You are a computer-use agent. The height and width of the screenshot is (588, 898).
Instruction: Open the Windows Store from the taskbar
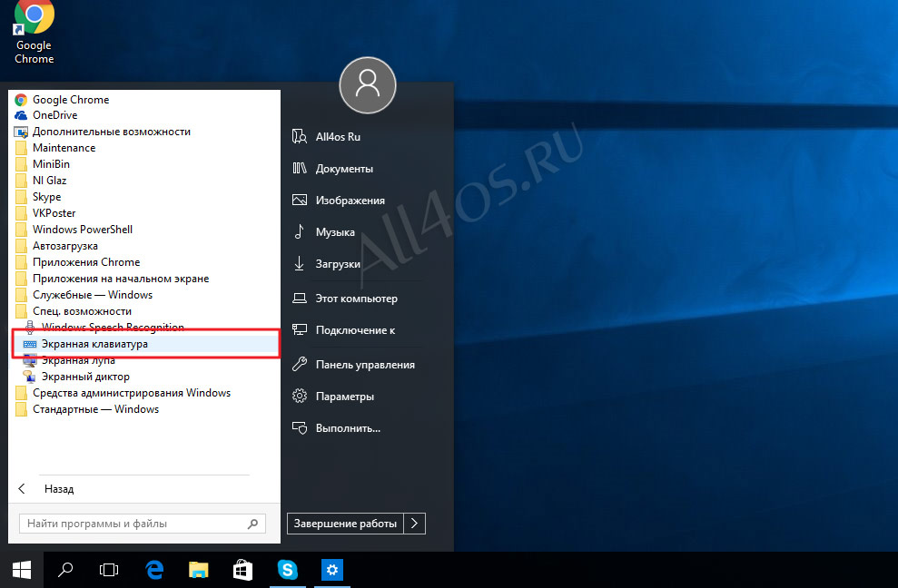point(242,570)
